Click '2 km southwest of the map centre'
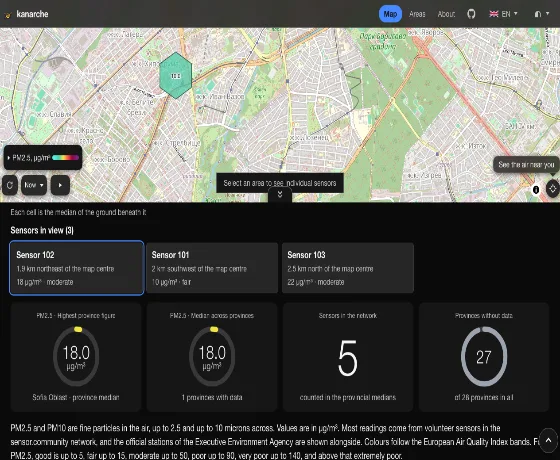 (199, 269)
